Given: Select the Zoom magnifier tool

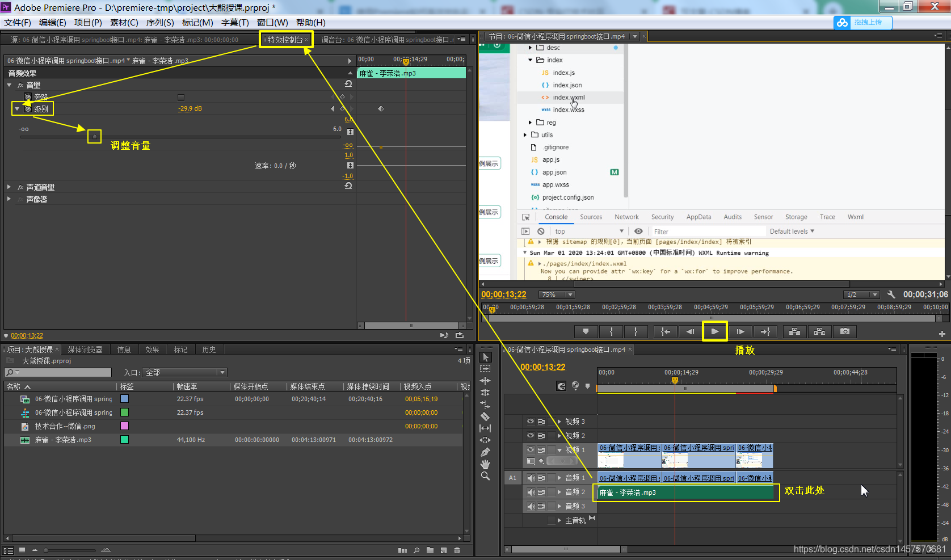Looking at the screenshot, I should tap(485, 476).
